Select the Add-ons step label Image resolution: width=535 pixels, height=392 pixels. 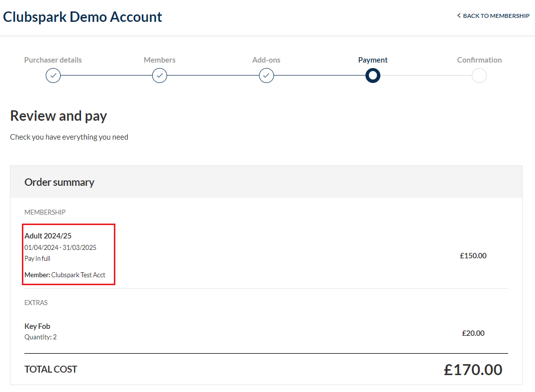(267, 60)
